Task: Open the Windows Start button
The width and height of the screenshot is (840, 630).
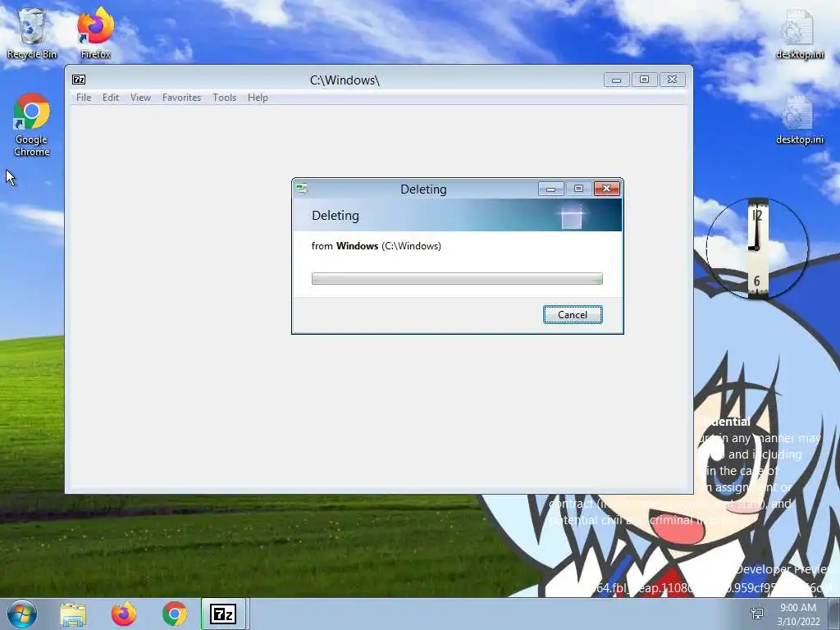Action: [22, 614]
